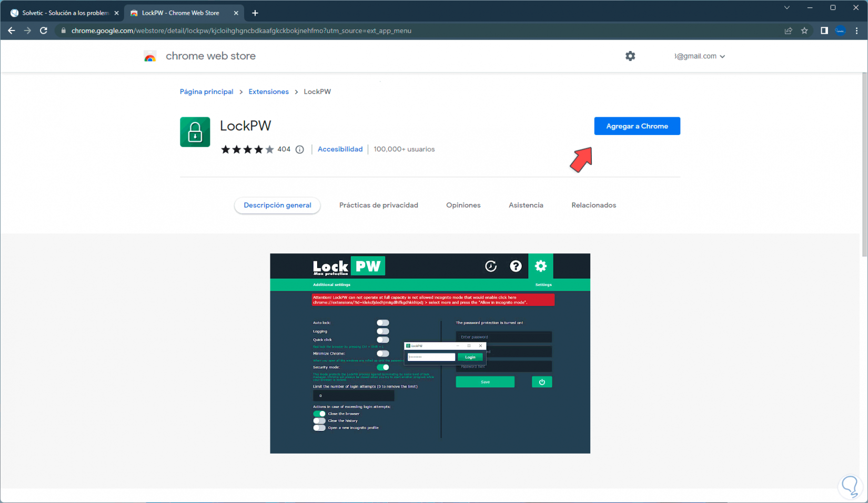Reload the current page
Viewport: 868px width, 503px height.
click(44, 30)
